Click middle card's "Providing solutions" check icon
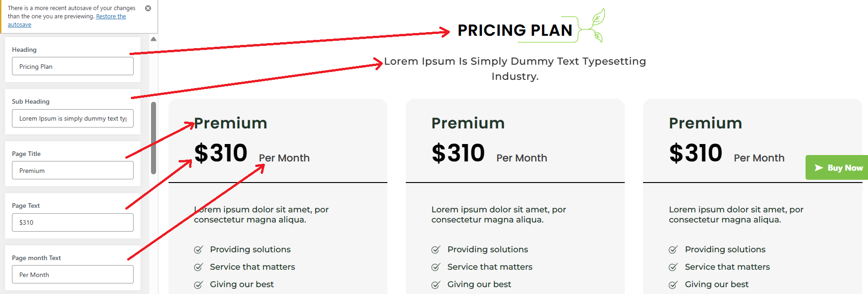Image resolution: width=868 pixels, height=294 pixels. 436,250
